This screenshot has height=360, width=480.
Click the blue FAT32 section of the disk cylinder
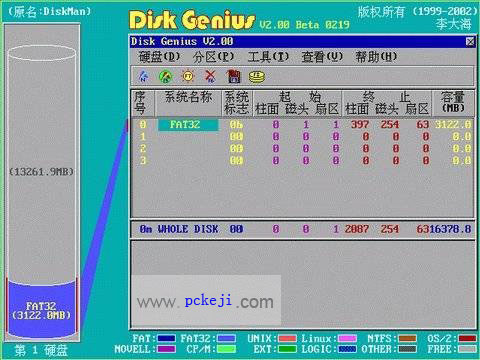point(42,309)
